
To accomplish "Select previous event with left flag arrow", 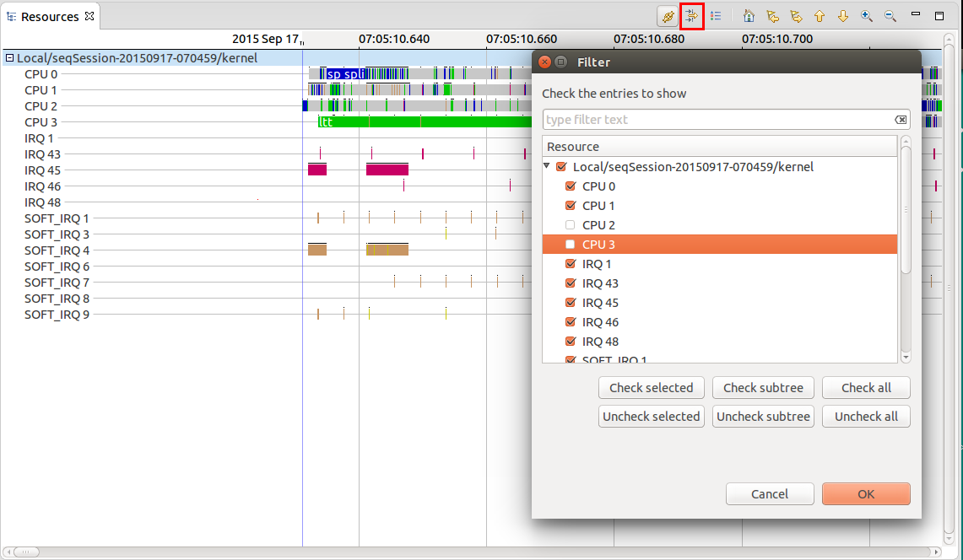I will tap(772, 16).
